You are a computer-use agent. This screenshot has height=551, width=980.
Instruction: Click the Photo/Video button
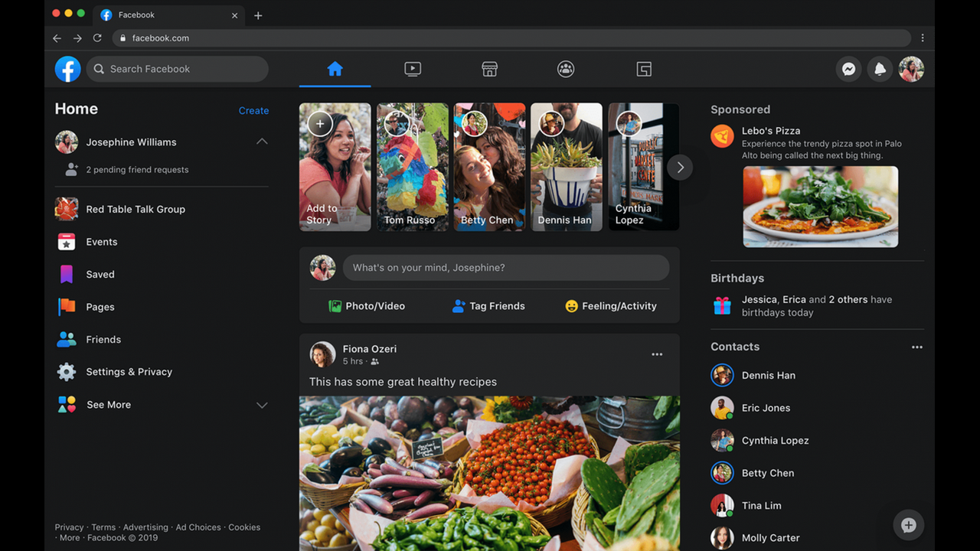point(367,306)
